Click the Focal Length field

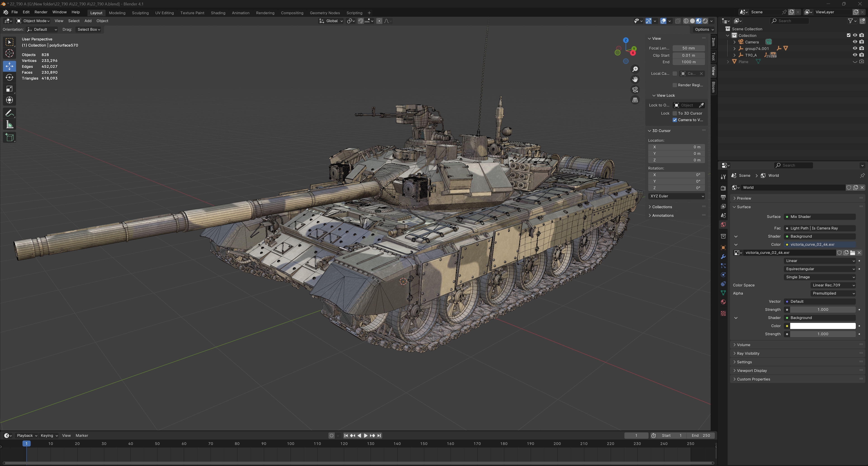click(x=688, y=48)
